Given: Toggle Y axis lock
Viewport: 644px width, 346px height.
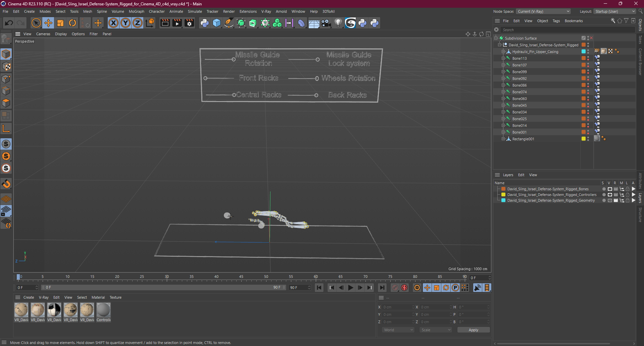Looking at the screenshot, I should pyautogui.click(x=126, y=23).
